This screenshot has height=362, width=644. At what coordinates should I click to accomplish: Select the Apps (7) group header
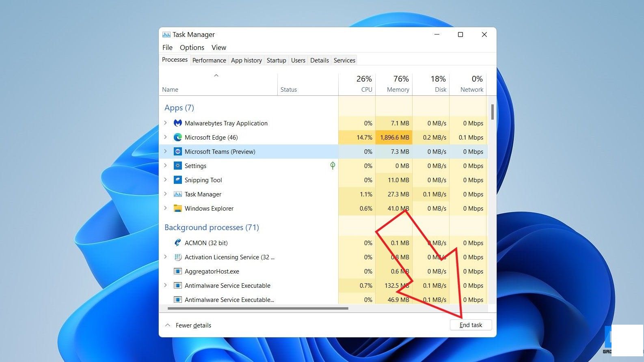[x=179, y=108]
